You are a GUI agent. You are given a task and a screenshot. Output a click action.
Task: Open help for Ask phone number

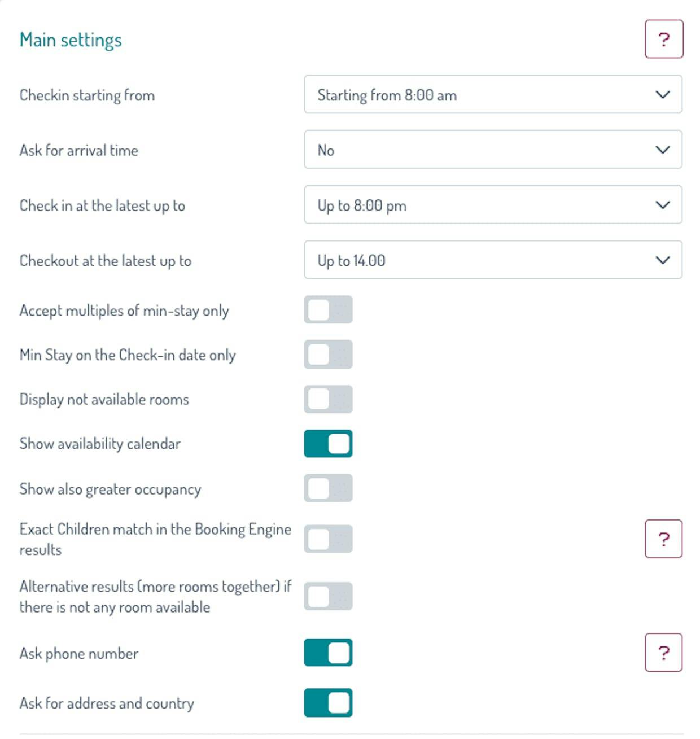663,653
